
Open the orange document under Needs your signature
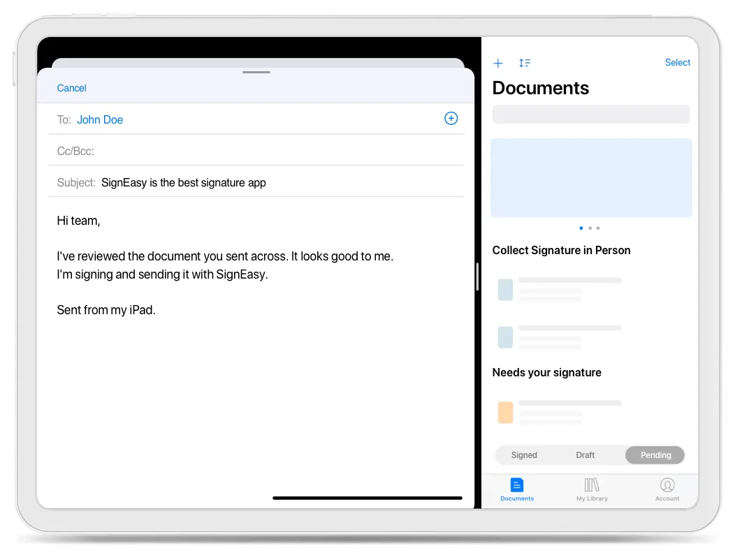click(560, 413)
